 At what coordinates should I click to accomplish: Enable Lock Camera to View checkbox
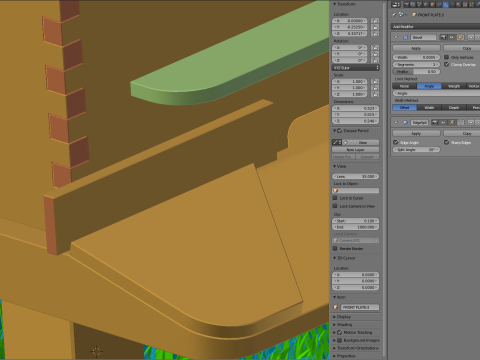(x=335, y=206)
